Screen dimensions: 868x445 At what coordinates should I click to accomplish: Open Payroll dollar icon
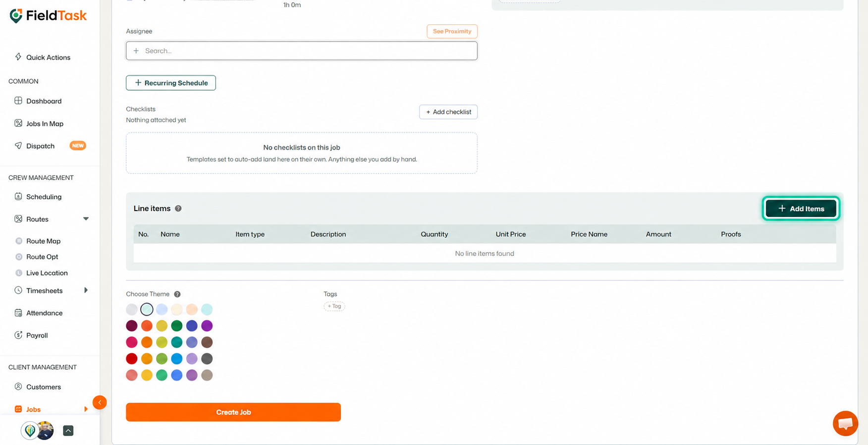click(18, 335)
